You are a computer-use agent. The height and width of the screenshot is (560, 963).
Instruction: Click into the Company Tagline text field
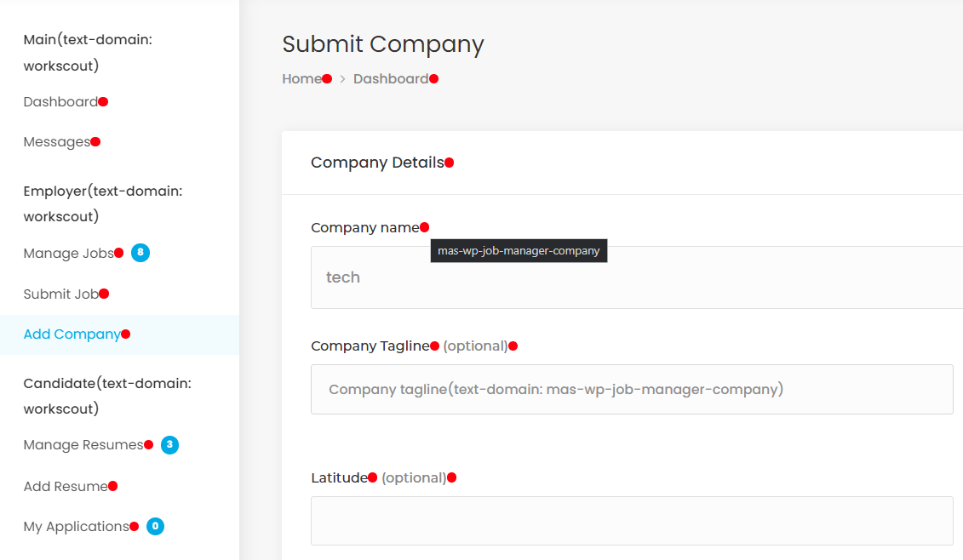632,390
